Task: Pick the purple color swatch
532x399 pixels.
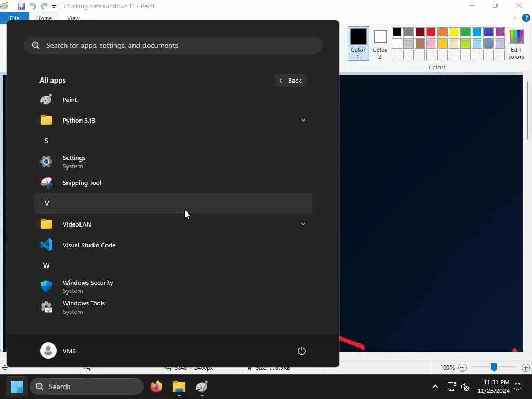Action: 499,32
